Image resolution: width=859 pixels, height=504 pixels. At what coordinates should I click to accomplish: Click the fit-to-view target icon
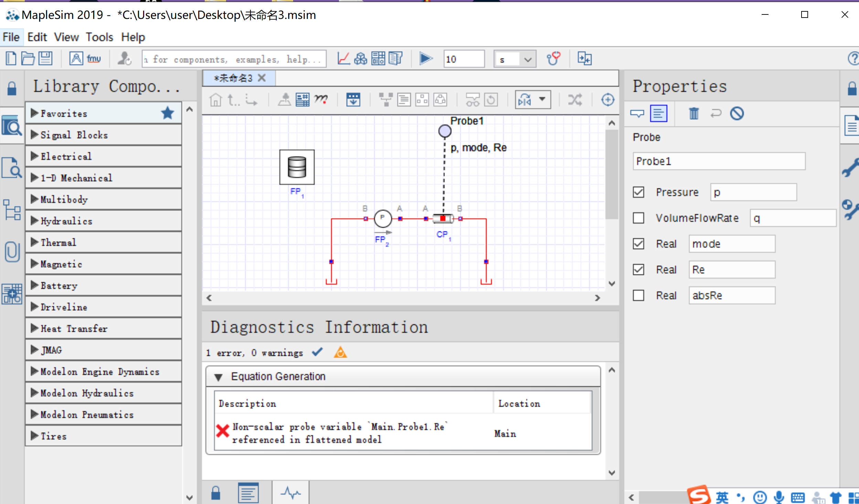click(608, 100)
